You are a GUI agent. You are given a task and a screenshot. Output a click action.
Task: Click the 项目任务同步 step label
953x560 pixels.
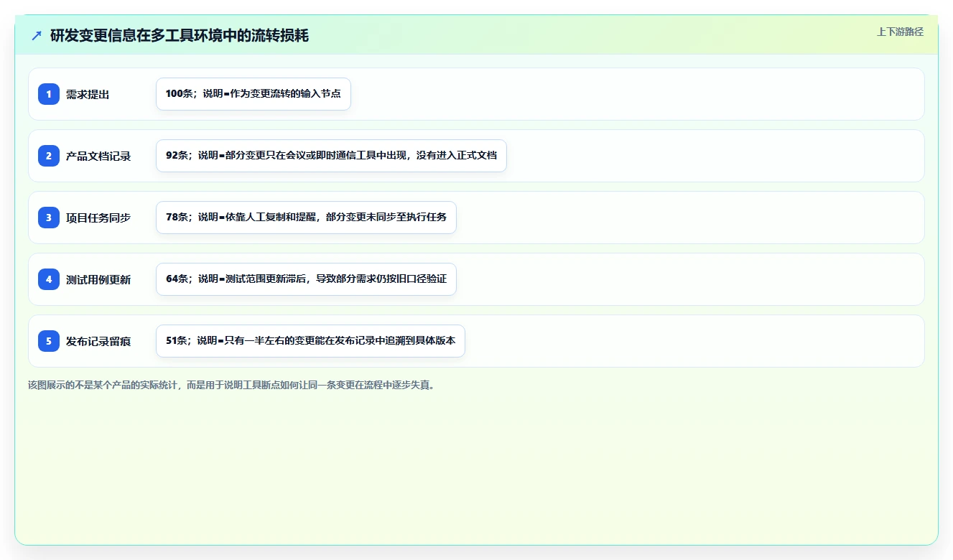pos(98,218)
